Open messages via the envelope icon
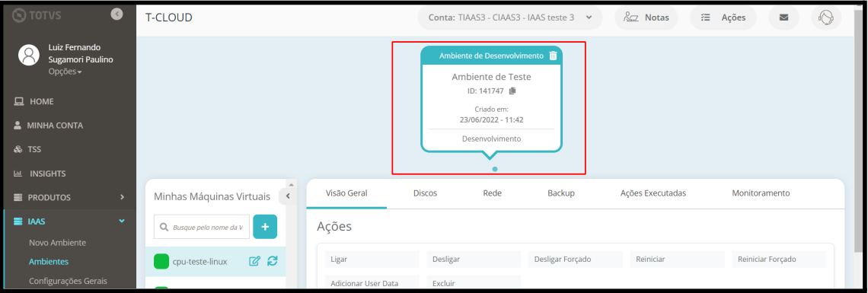Viewport: 868px width, 293px height. 783,18
